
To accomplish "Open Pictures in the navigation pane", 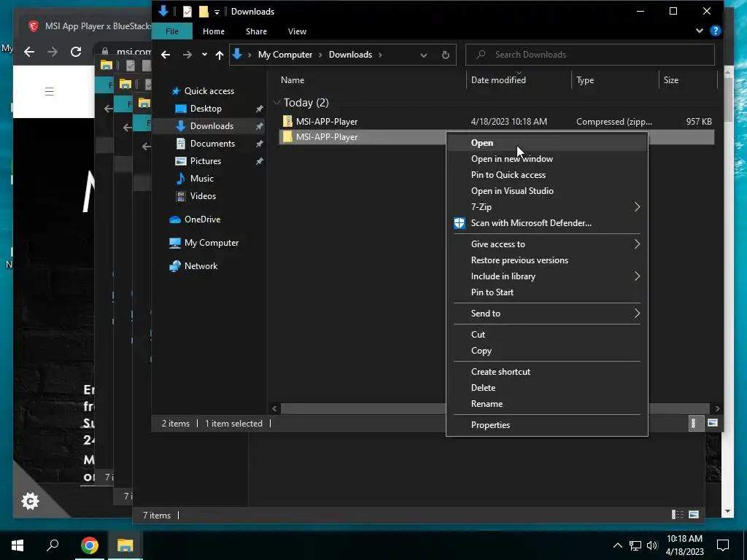I will coord(205,161).
